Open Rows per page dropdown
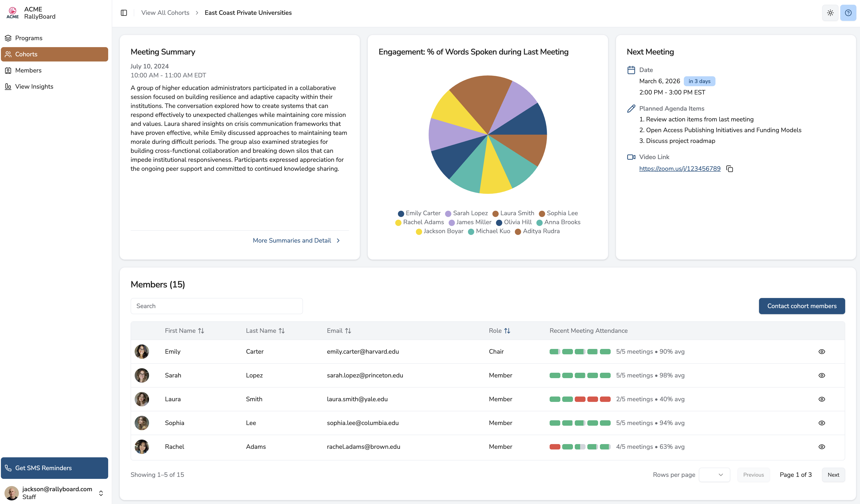Screen dimensions: 860x504 tap(714, 475)
